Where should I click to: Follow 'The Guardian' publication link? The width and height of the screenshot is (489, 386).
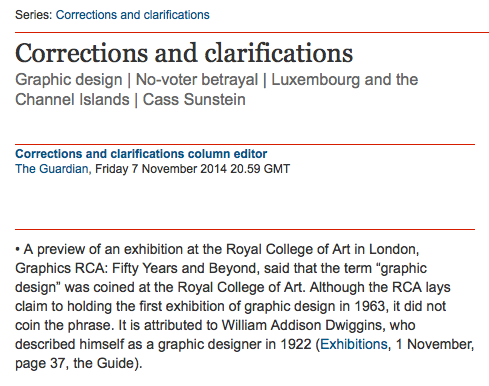tap(52, 169)
